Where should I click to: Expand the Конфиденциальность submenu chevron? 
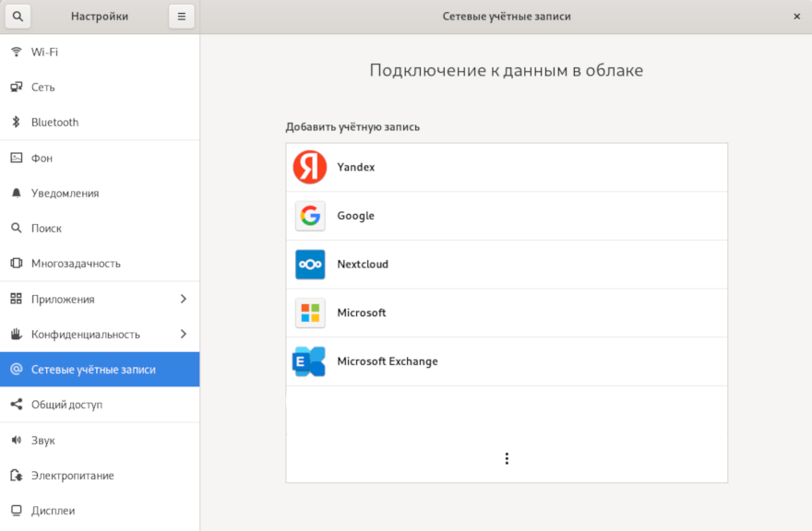pyautogui.click(x=183, y=335)
